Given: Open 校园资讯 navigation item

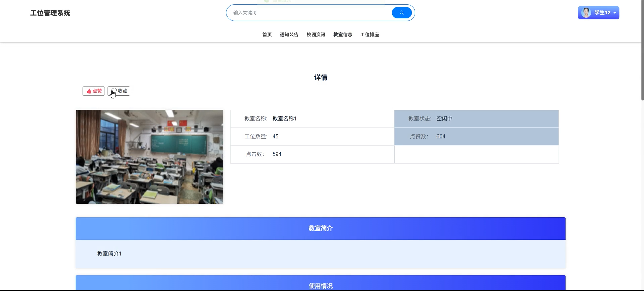Looking at the screenshot, I should click(316, 35).
